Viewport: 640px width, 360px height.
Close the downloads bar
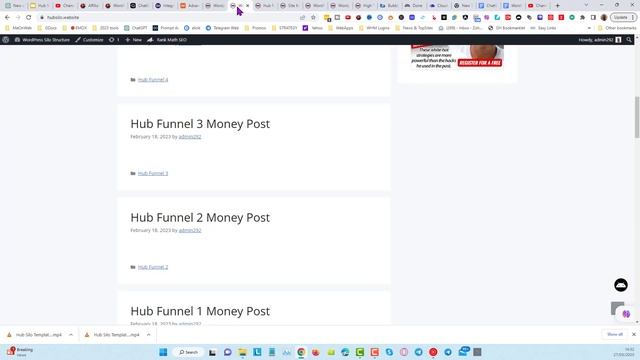click(x=633, y=334)
